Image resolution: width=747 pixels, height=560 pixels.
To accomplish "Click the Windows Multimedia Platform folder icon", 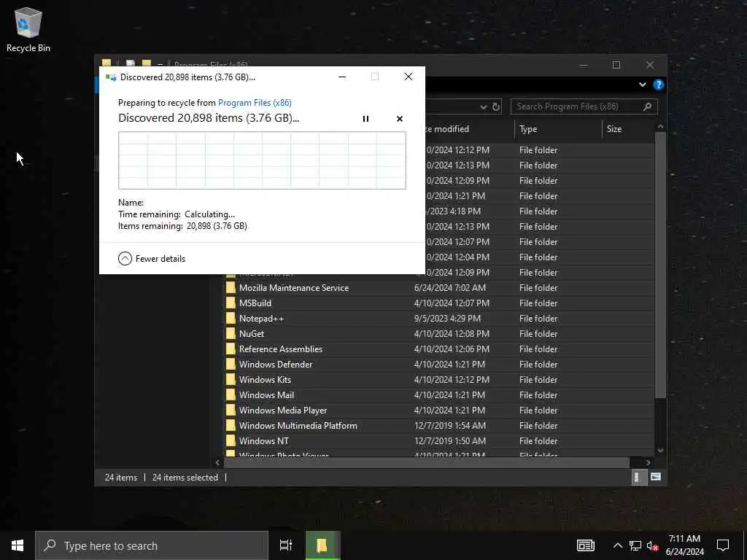I will point(231,426).
